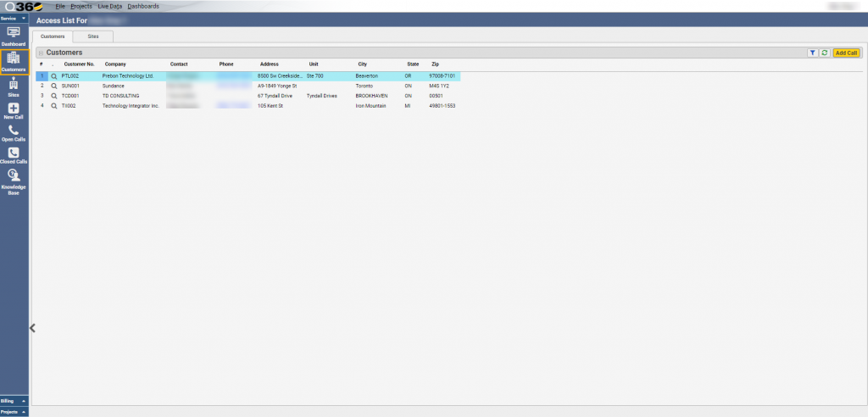Collapse the sidebar with the left arrow
The height and width of the screenshot is (417, 868).
coord(32,328)
